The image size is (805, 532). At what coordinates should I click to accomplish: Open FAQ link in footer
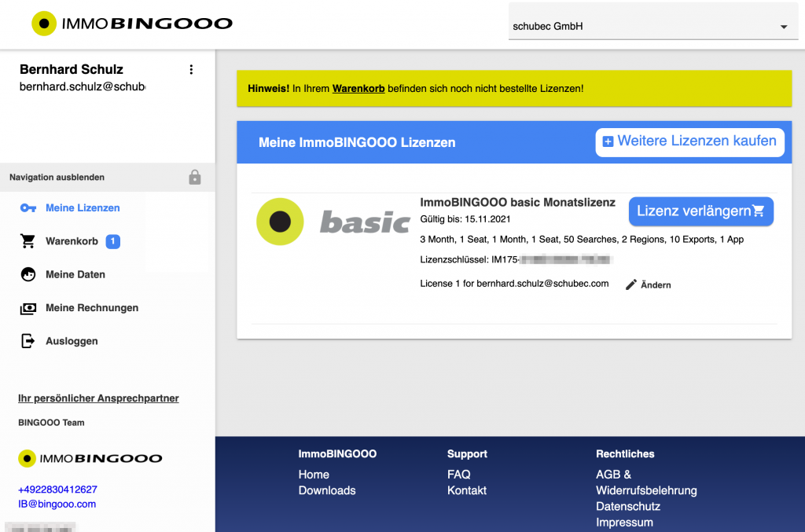[458, 475]
